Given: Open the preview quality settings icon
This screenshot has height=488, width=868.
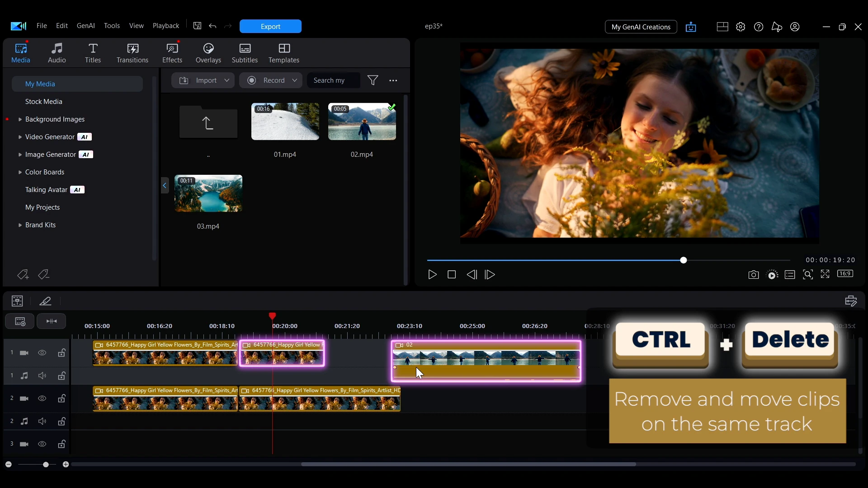Looking at the screenshot, I should tap(773, 275).
